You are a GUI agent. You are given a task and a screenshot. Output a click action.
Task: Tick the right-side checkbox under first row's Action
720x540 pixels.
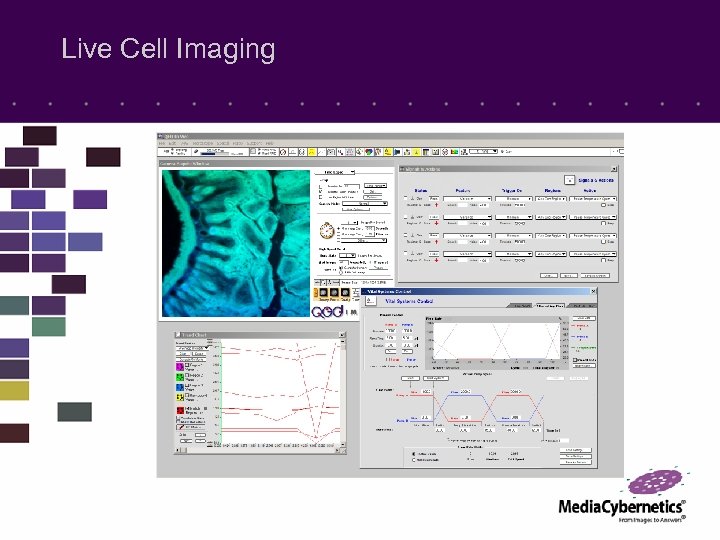click(604, 205)
